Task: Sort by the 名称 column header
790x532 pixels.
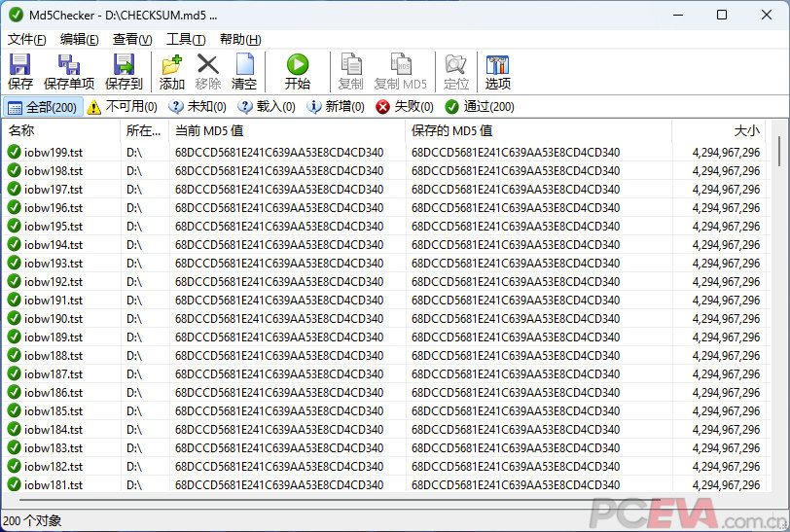Action: (x=58, y=130)
